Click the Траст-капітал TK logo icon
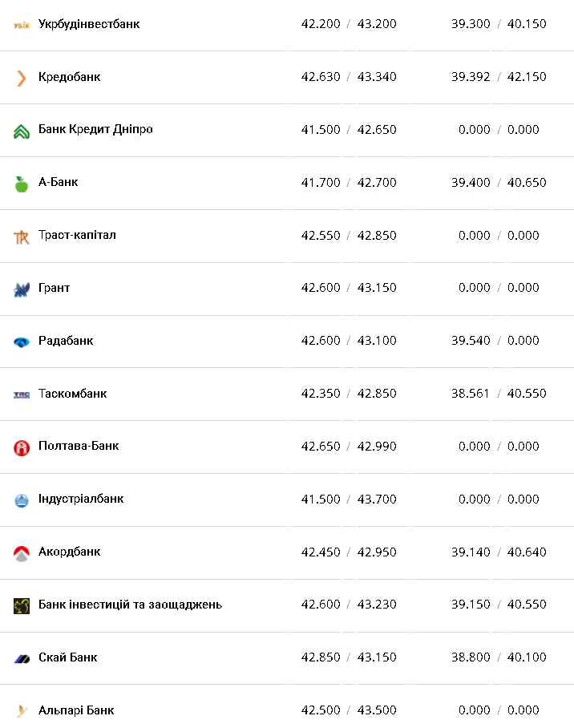Viewport: 574px width, 728px height. [x=22, y=237]
